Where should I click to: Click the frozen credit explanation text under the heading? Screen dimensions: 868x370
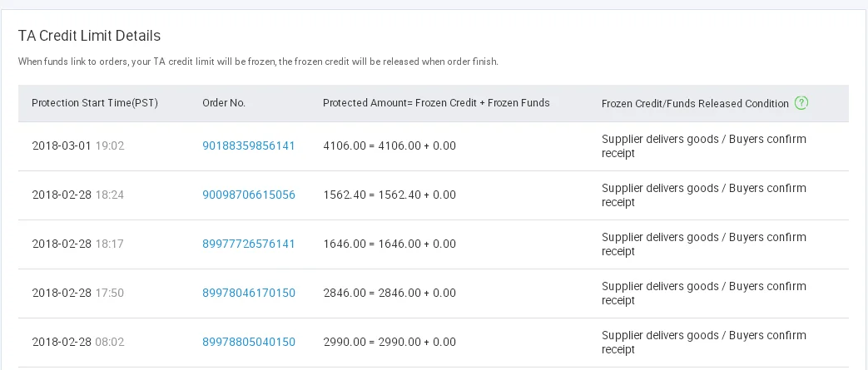click(258, 62)
